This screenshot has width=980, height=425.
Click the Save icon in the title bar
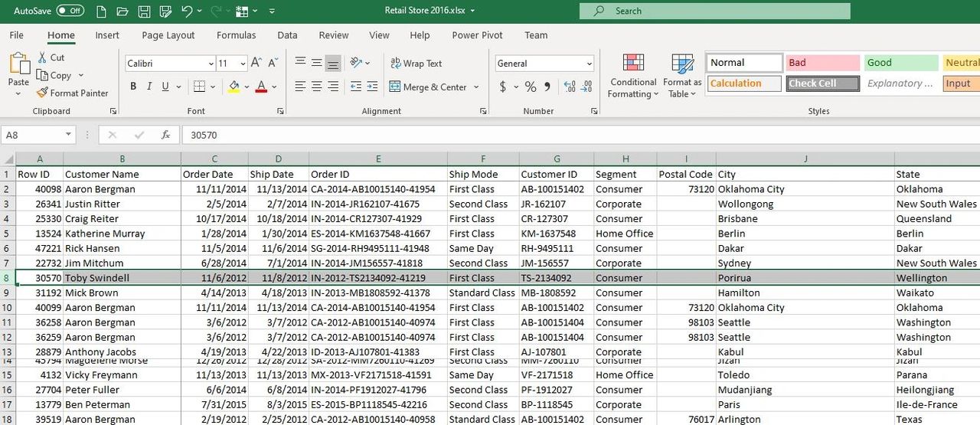143,11
